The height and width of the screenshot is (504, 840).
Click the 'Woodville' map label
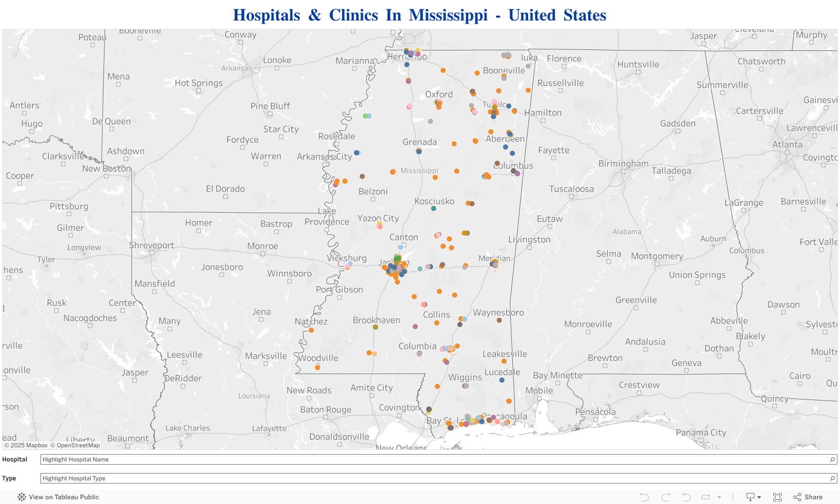(319, 358)
